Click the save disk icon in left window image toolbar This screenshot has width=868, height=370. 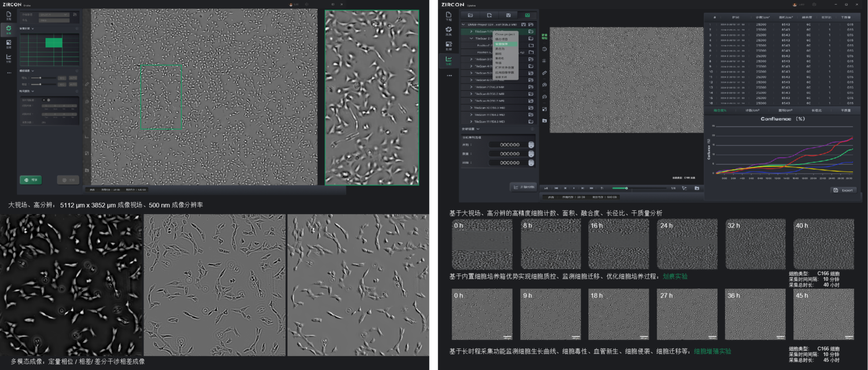87,153
